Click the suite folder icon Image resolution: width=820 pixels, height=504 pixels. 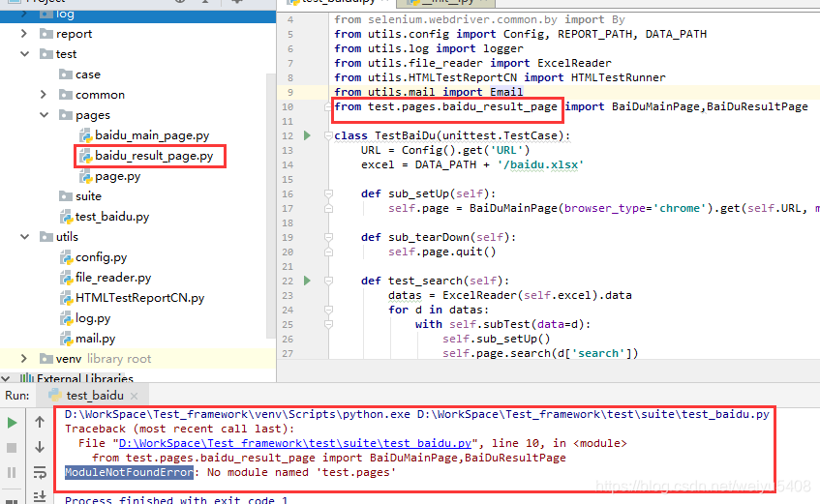pyautogui.click(x=66, y=196)
